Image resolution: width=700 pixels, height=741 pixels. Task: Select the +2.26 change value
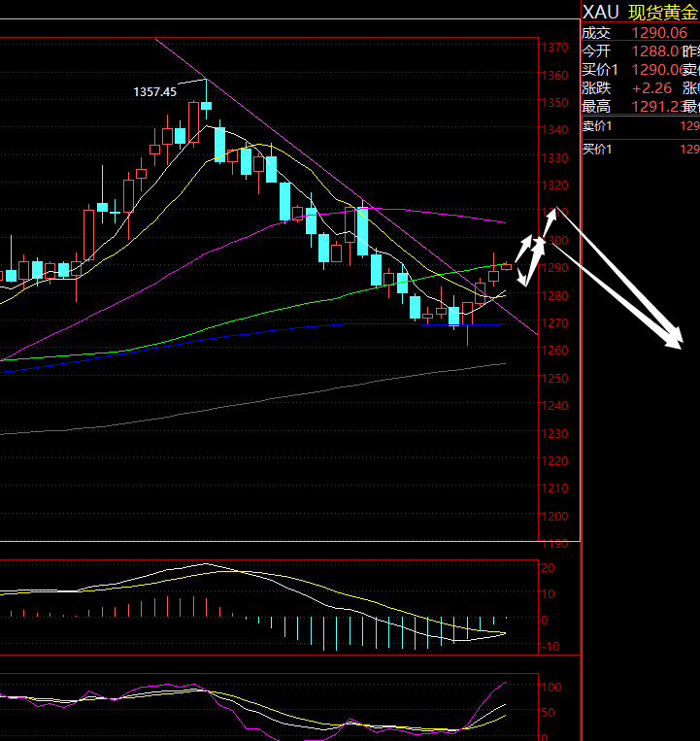pyautogui.click(x=651, y=88)
